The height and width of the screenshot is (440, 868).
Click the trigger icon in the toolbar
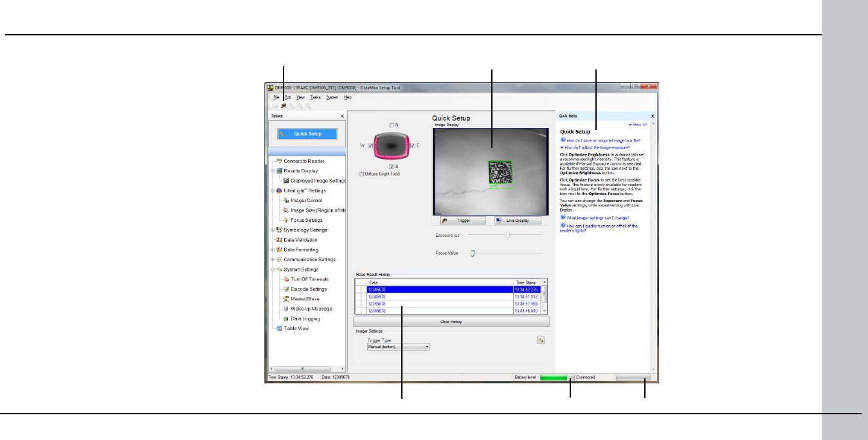pos(284,105)
